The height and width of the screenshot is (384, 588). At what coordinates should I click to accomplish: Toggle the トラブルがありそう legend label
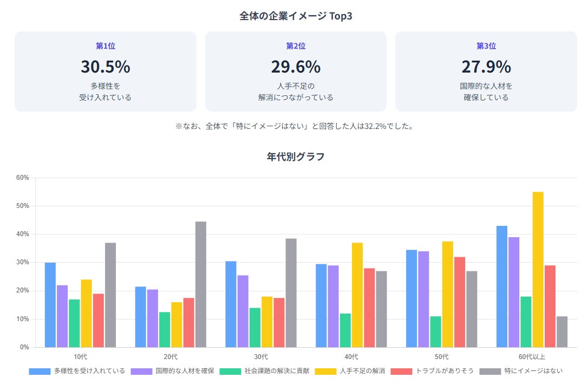(x=445, y=371)
